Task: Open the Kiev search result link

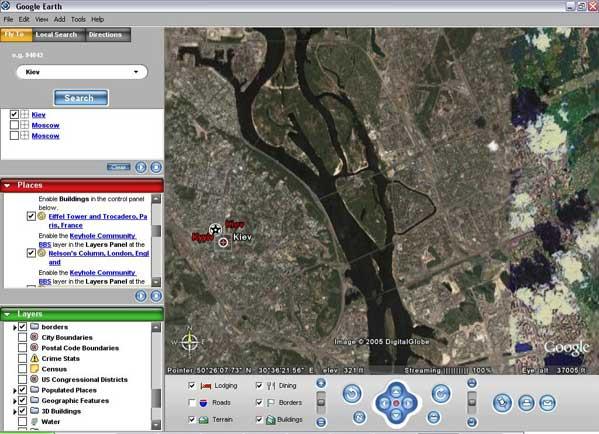Action: coord(39,115)
